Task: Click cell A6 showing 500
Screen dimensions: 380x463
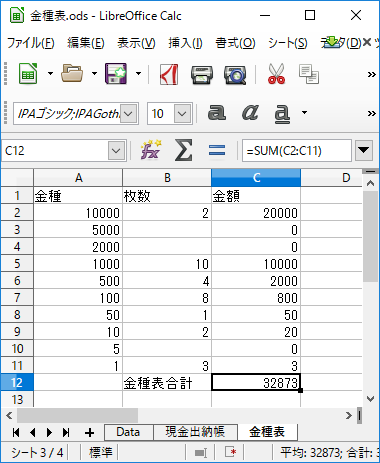Action: [x=78, y=281]
